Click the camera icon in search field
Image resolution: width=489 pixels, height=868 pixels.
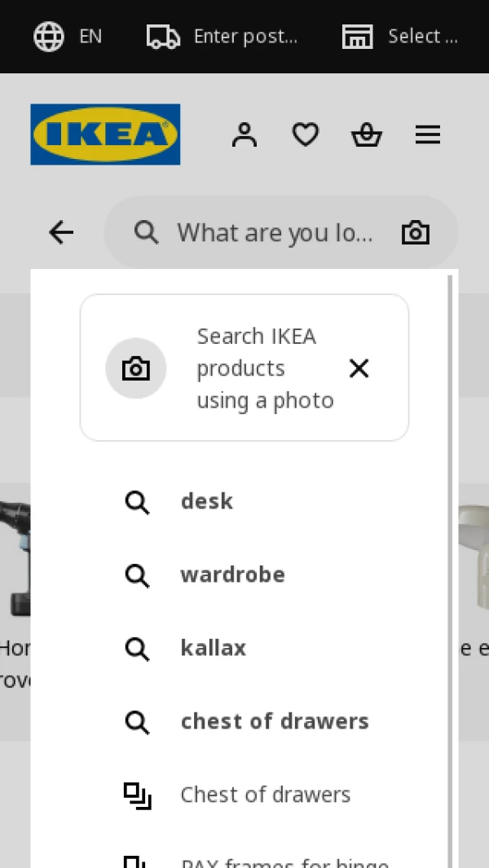click(x=416, y=233)
